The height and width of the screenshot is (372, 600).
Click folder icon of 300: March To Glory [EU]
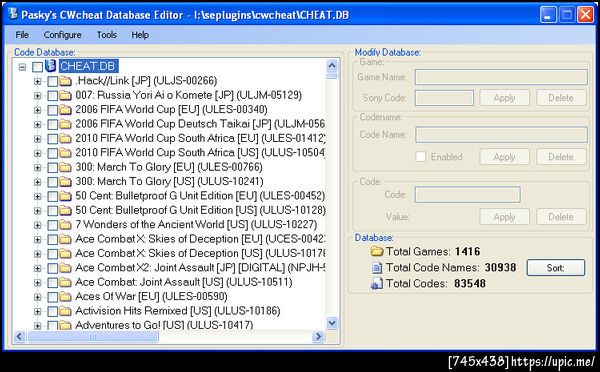65,167
